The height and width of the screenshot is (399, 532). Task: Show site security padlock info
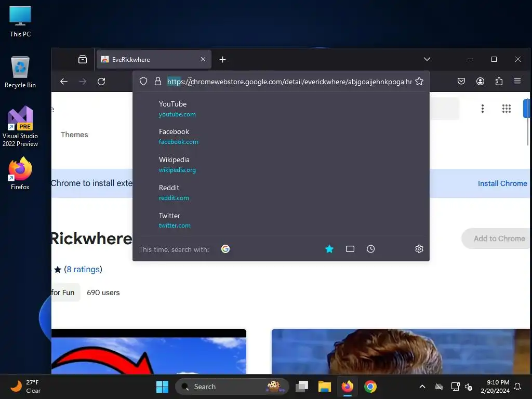point(158,82)
